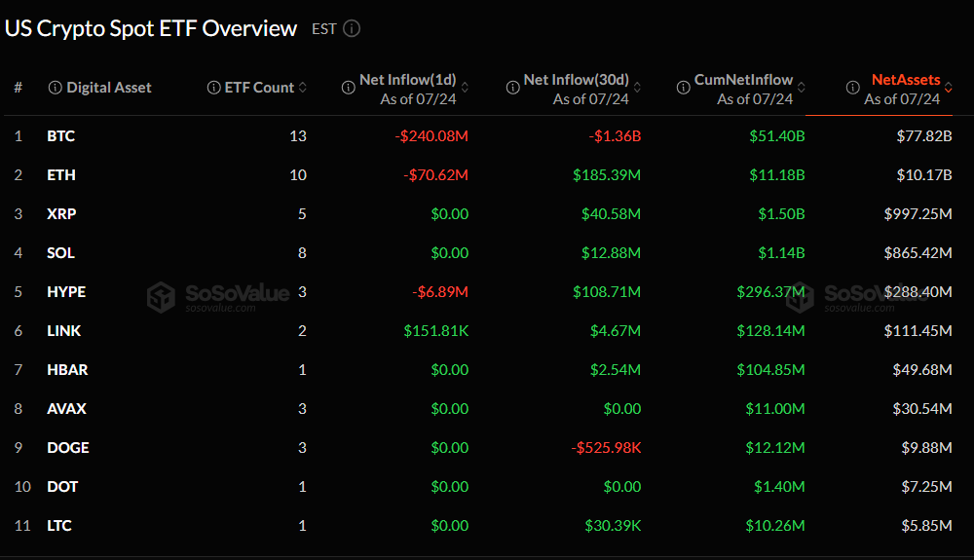Click the Digital Asset column header

[x=109, y=88]
